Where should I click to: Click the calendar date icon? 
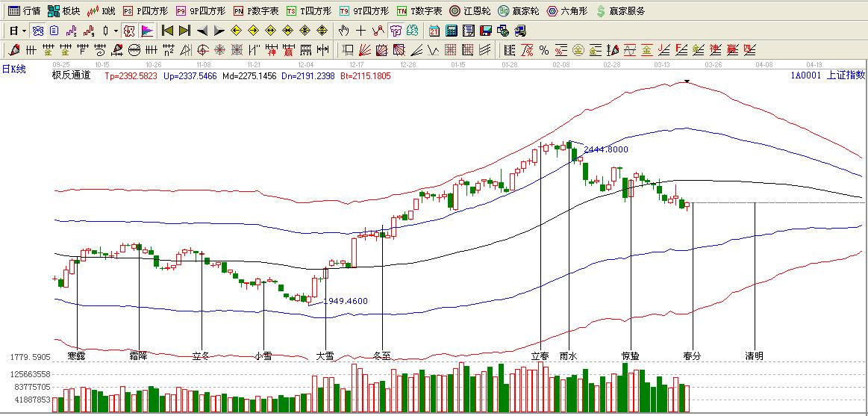pyautogui.click(x=434, y=31)
